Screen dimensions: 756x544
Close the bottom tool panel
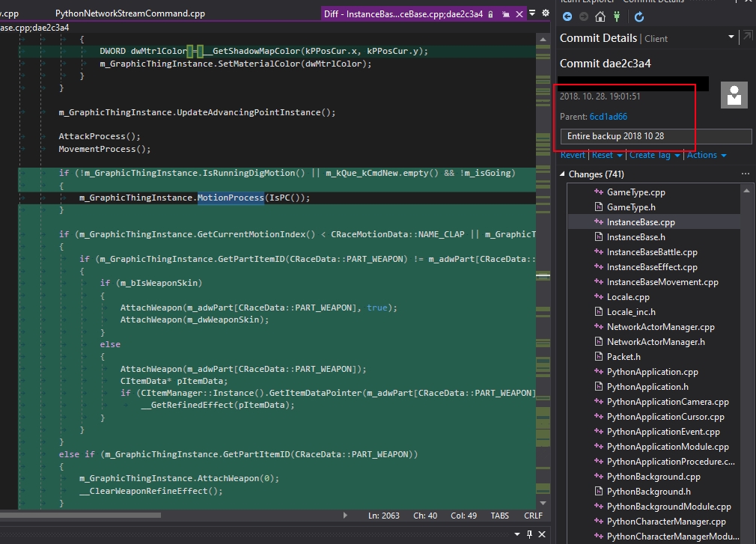[542, 534]
